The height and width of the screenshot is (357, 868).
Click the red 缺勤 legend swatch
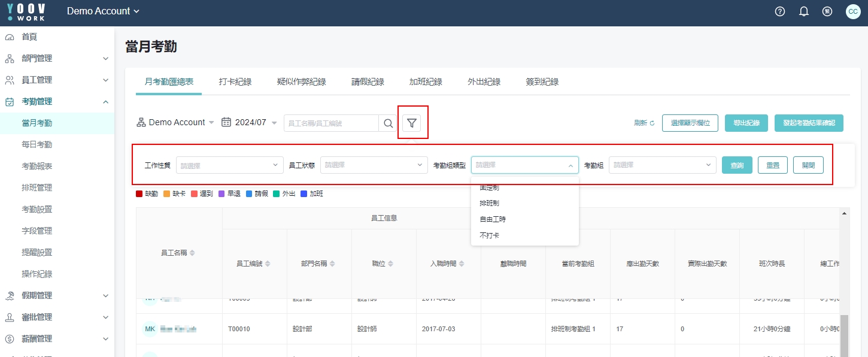139,193
